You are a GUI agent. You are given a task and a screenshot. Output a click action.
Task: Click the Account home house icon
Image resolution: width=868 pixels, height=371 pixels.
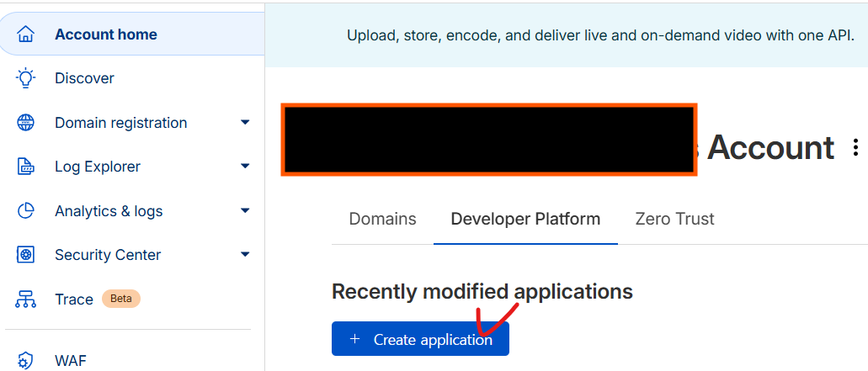[25, 34]
